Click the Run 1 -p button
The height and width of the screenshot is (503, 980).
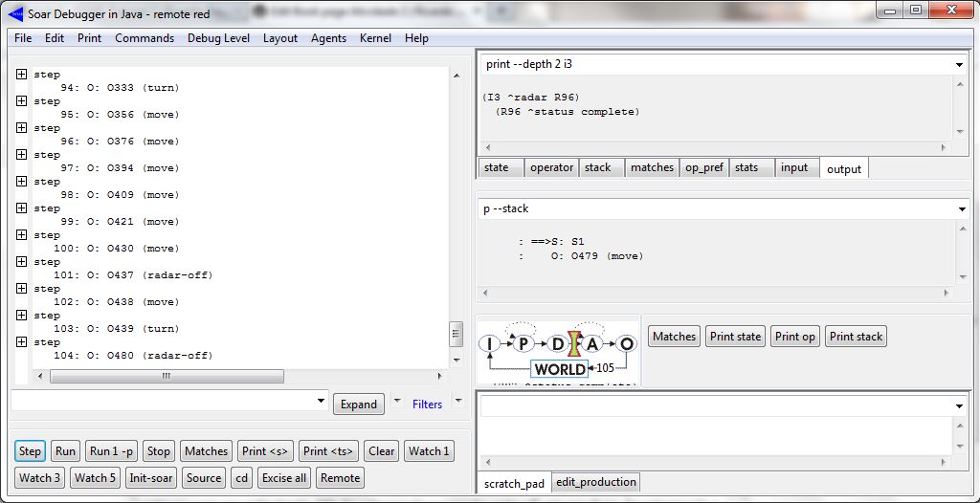tap(112, 451)
